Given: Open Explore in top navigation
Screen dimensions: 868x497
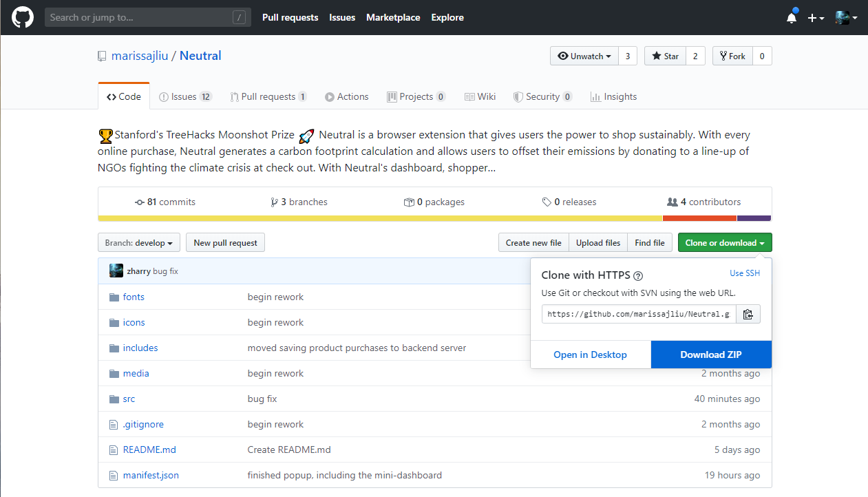Looking at the screenshot, I should tap(447, 17).
